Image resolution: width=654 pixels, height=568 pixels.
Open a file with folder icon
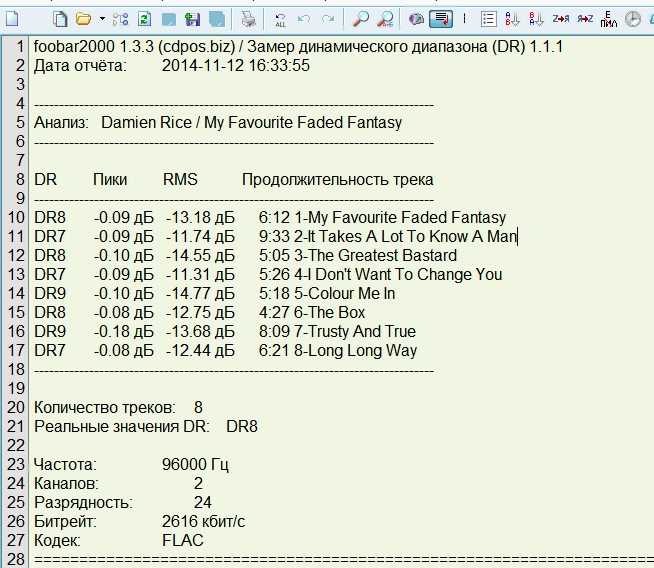[x=83, y=19]
